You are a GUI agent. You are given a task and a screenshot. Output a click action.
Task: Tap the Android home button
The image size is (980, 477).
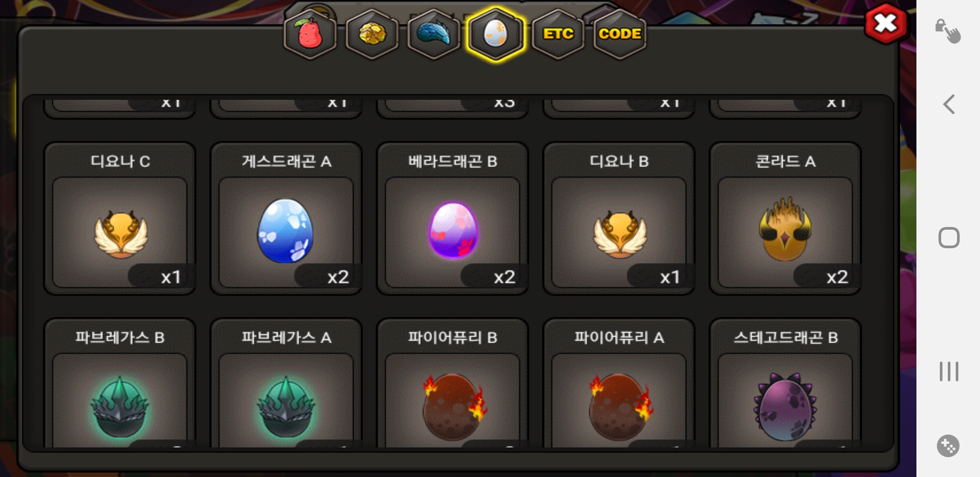(949, 238)
